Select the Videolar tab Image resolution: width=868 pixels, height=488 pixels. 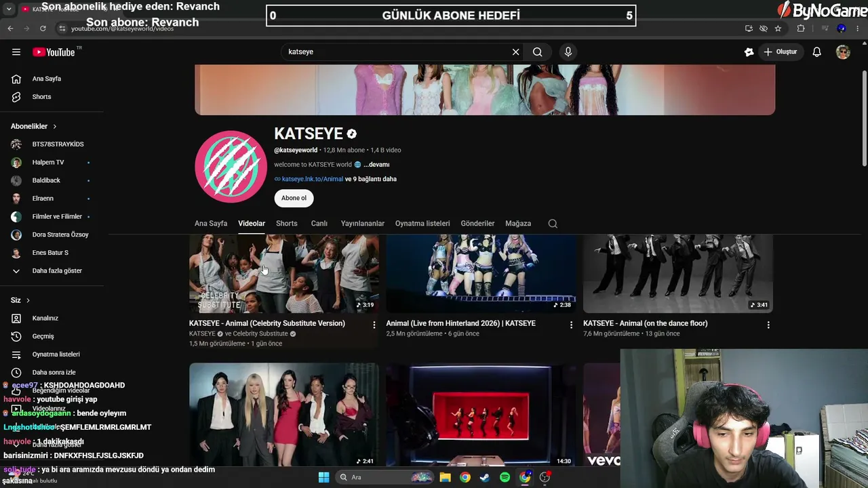click(252, 224)
